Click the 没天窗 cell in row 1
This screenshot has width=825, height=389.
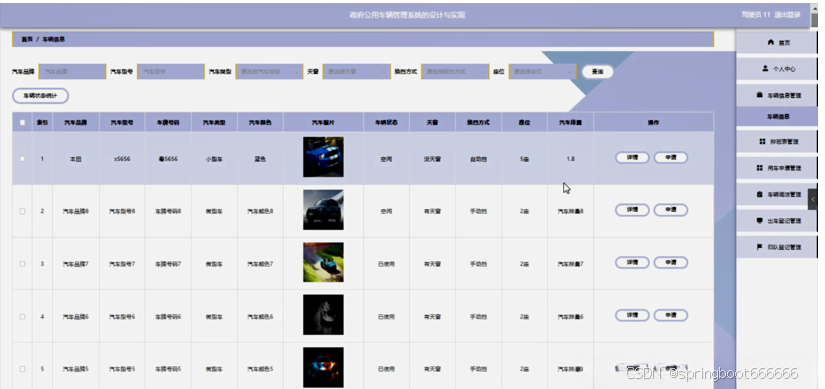[432, 159]
